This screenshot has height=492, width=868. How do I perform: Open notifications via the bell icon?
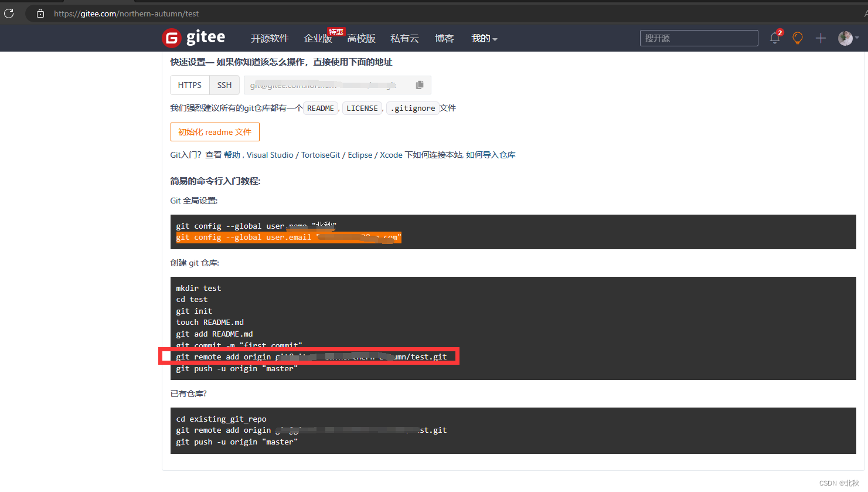click(x=774, y=38)
